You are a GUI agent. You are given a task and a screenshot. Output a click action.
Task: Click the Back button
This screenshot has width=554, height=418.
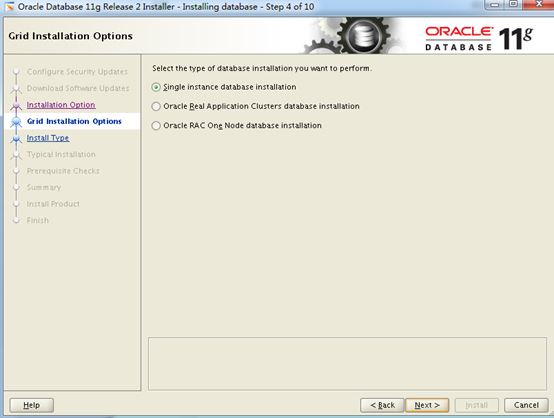coord(382,405)
